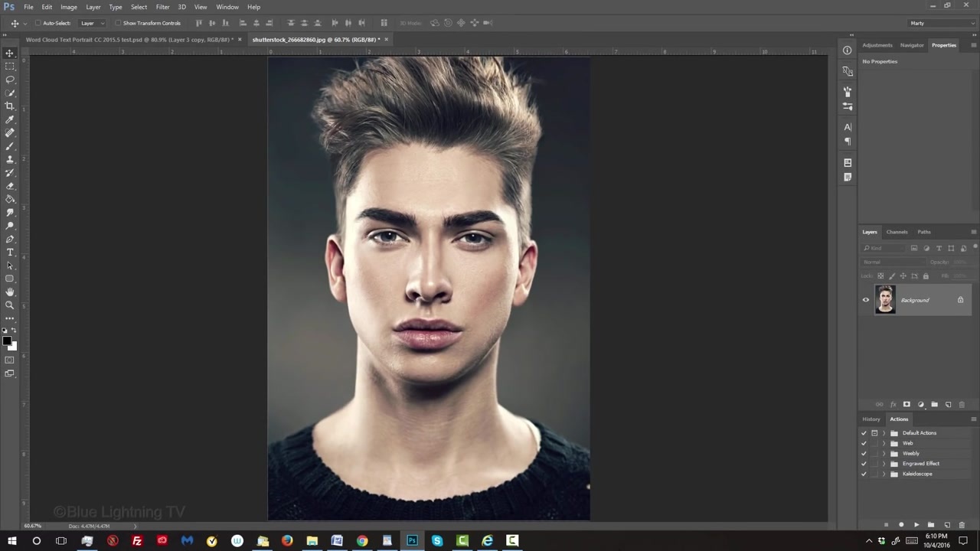
Task: Create new group folder in Layers panel
Action: 934,405
